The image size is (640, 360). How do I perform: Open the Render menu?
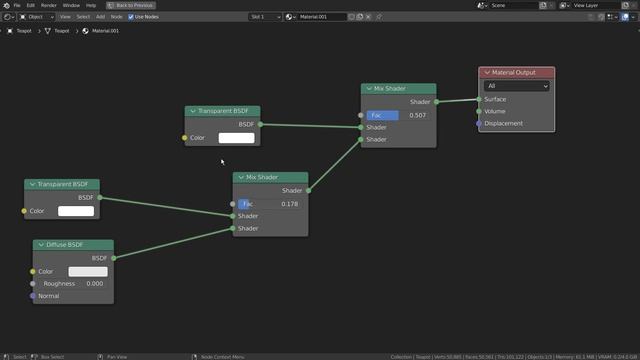[49, 5]
